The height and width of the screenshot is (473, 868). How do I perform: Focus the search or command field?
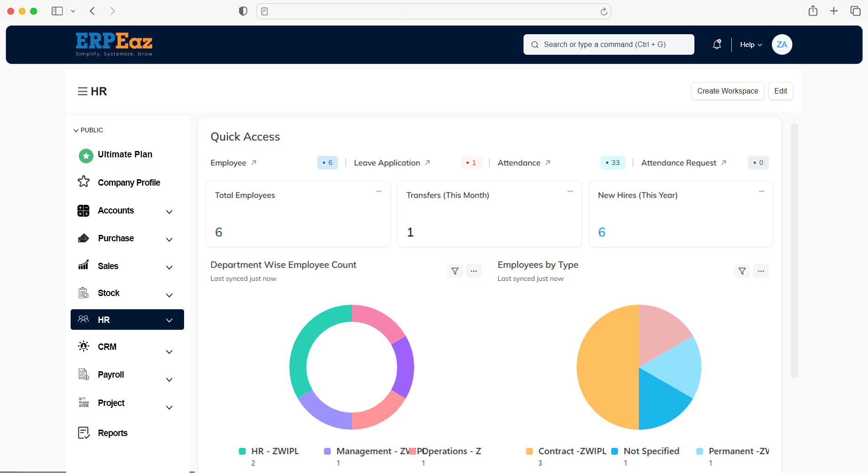(608, 44)
